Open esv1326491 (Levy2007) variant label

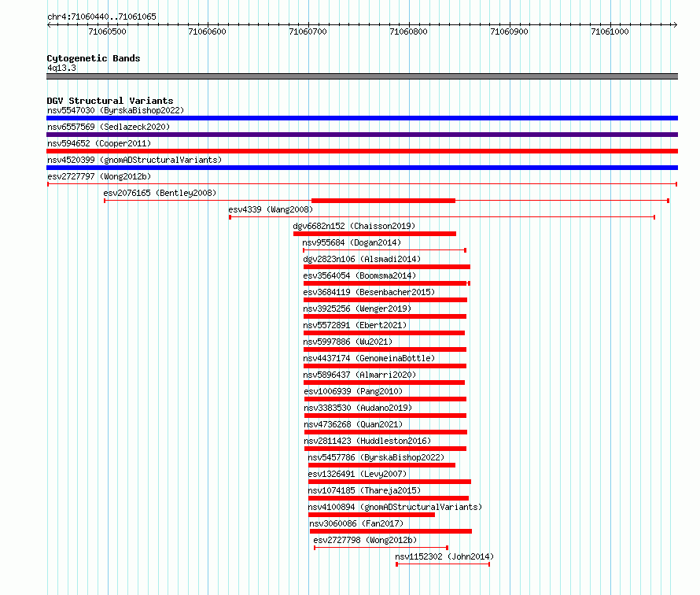coord(357,474)
